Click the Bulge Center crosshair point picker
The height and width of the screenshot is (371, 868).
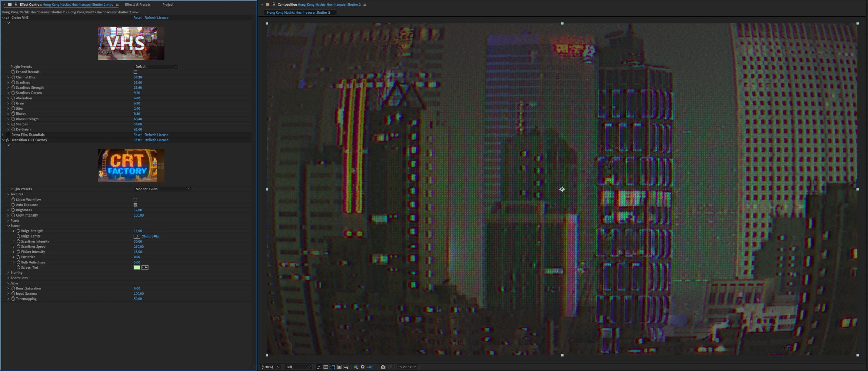click(x=137, y=236)
